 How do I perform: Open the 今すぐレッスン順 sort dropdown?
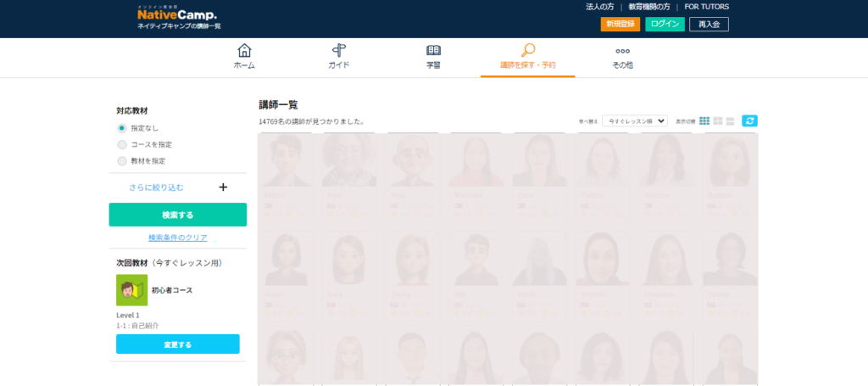[x=635, y=120]
